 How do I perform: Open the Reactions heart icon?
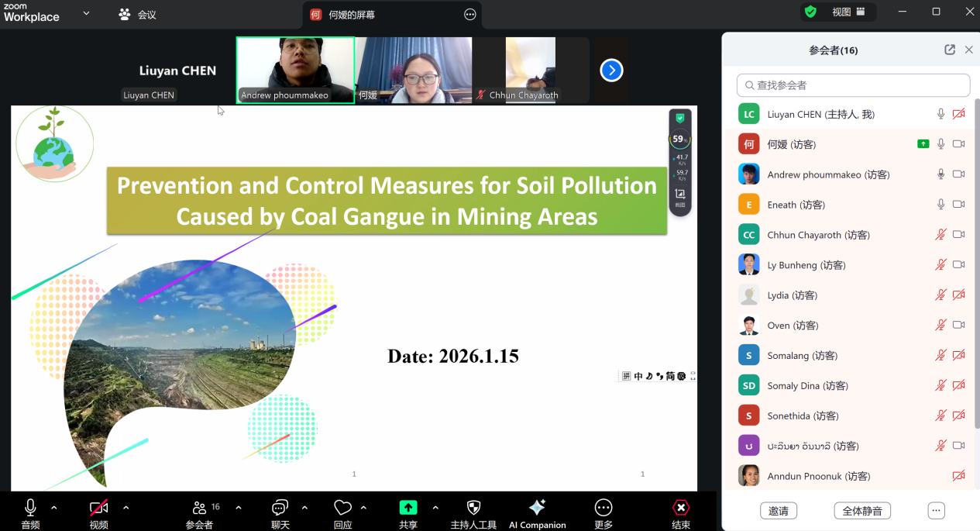click(x=342, y=508)
